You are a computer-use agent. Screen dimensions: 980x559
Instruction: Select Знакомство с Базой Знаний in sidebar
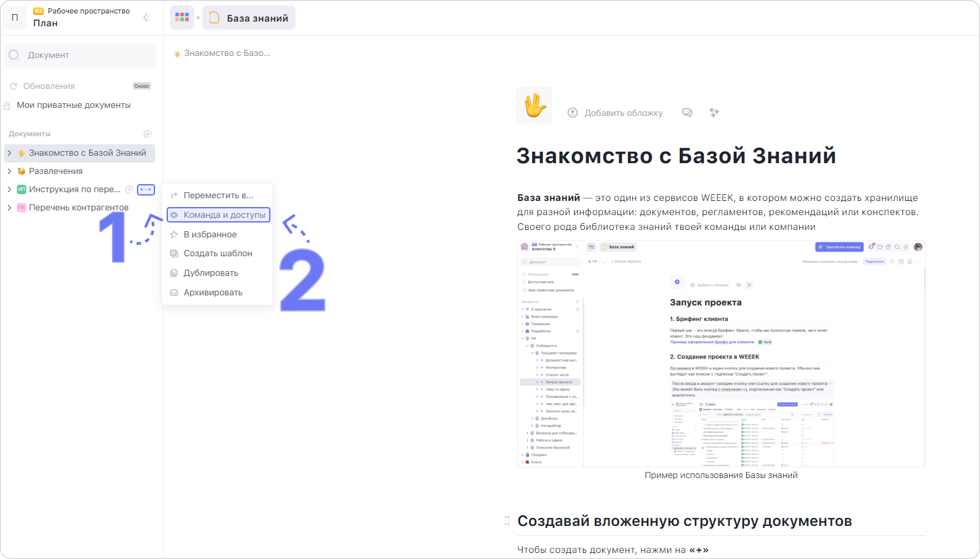click(x=80, y=153)
